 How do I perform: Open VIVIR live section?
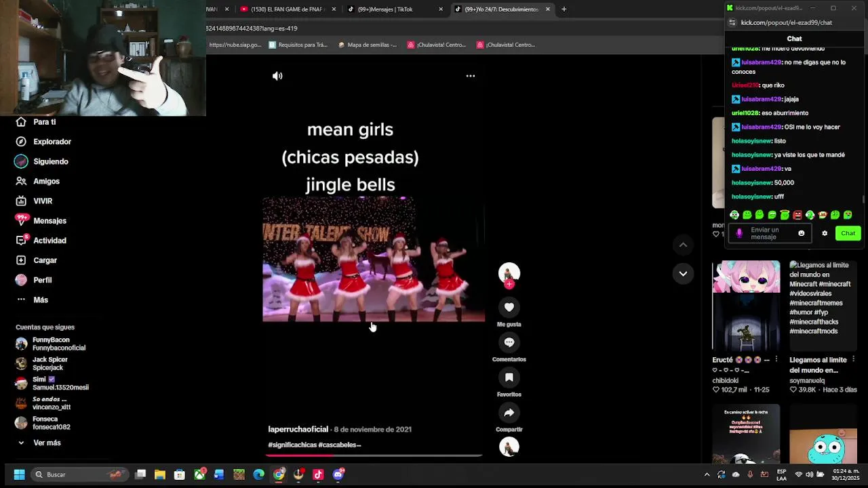(x=43, y=201)
